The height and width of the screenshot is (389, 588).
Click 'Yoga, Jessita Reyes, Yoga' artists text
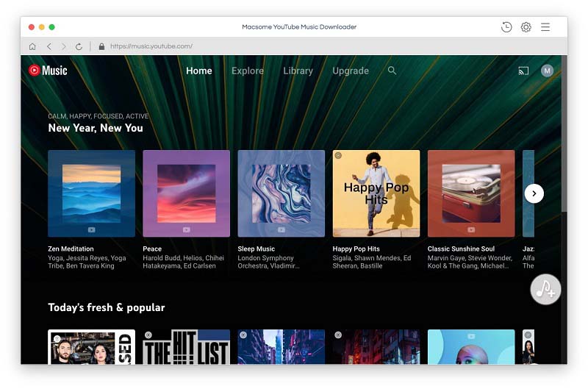pos(87,258)
